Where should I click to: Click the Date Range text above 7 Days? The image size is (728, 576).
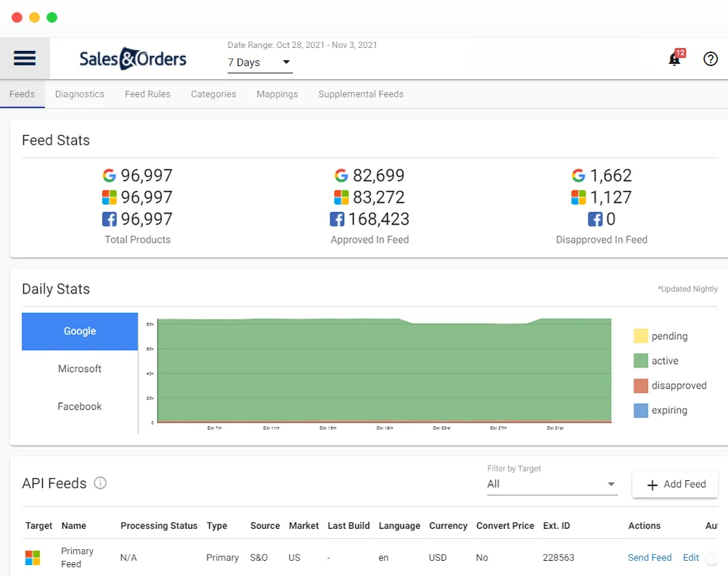(x=302, y=45)
